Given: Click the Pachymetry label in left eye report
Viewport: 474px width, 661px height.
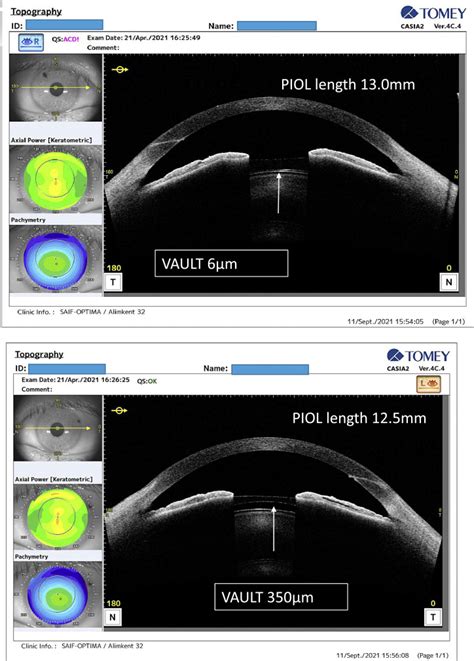Looking at the screenshot, I should click(31, 556).
